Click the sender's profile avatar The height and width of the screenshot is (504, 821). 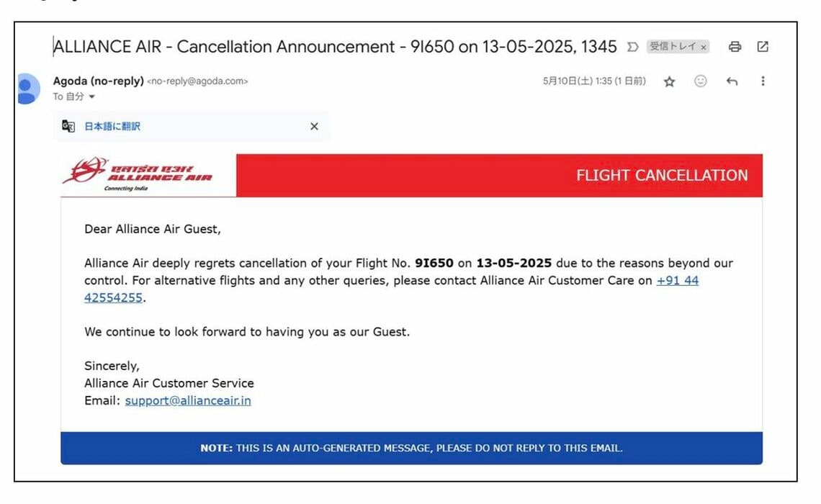point(27,89)
